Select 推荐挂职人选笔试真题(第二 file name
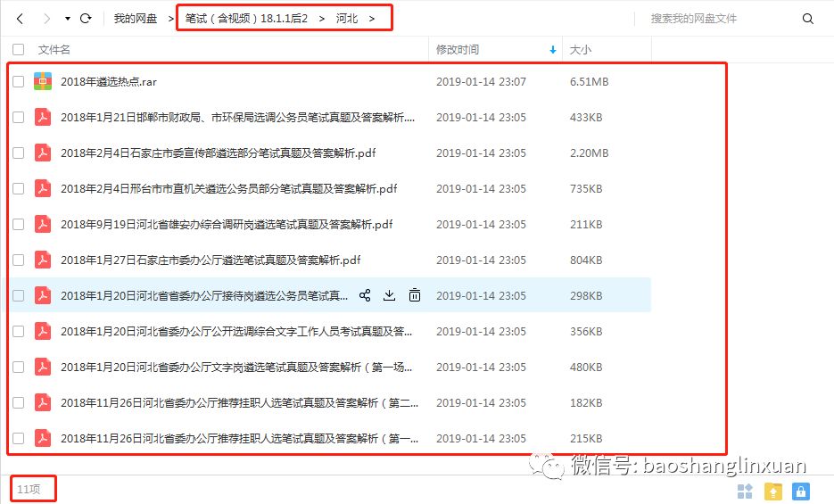 pos(239,402)
